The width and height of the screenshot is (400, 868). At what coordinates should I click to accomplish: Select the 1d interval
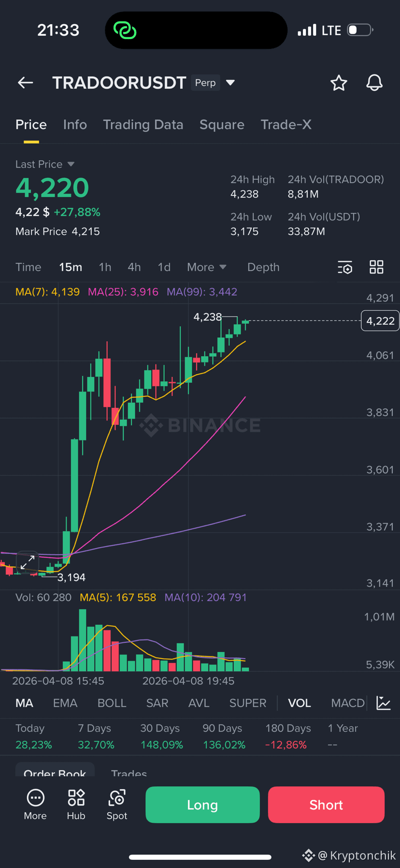(x=164, y=267)
